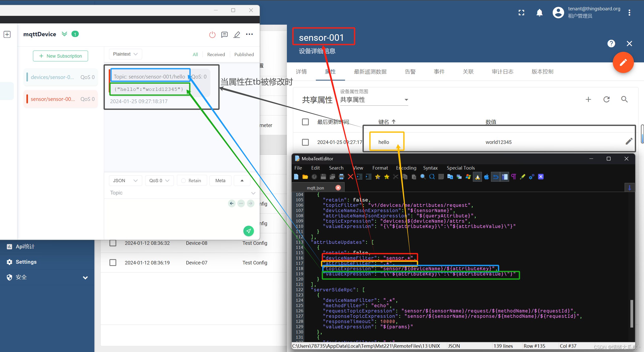644x352 pixels.
Task: Click the New Subscription button
Action: point(60,56)
